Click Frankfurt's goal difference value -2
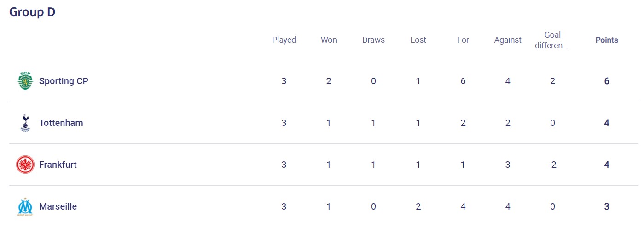The width and height of the screenshot is (644, 228). (x=552, y=165)
